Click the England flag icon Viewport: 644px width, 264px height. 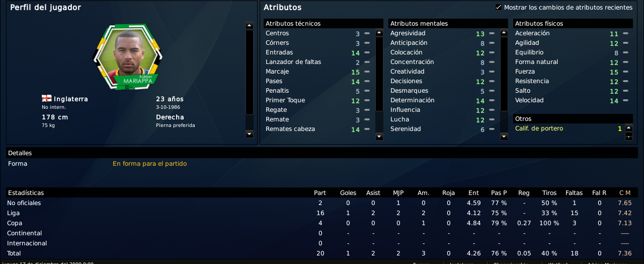(47, 99)
